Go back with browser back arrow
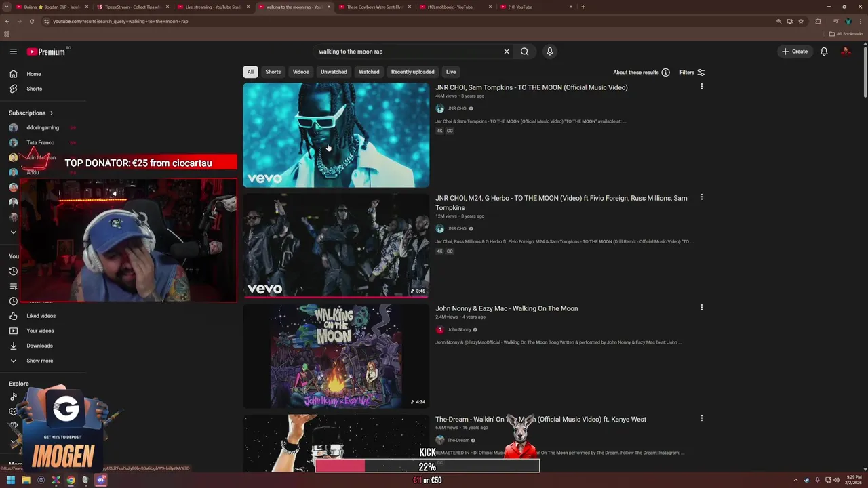 click(7, 21)
